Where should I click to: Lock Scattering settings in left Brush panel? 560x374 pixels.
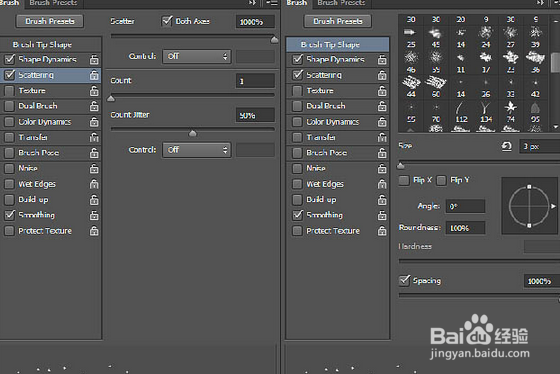coord(94,75)
